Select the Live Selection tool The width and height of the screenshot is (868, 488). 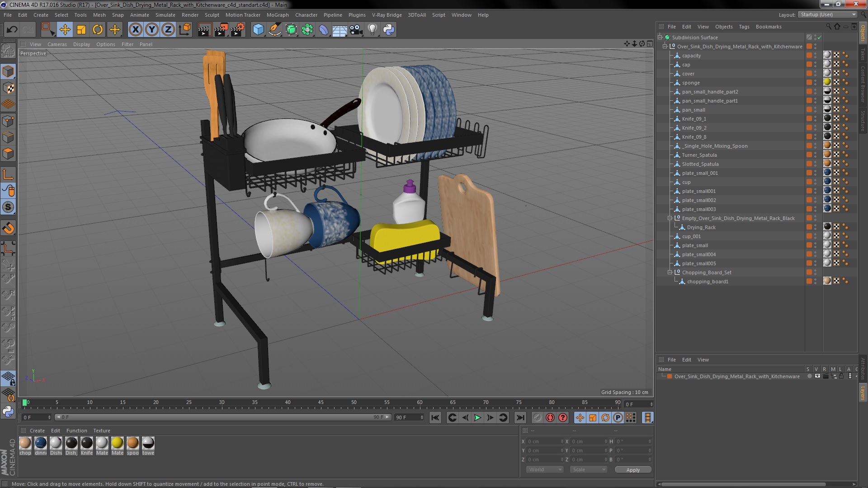point(48,30)
